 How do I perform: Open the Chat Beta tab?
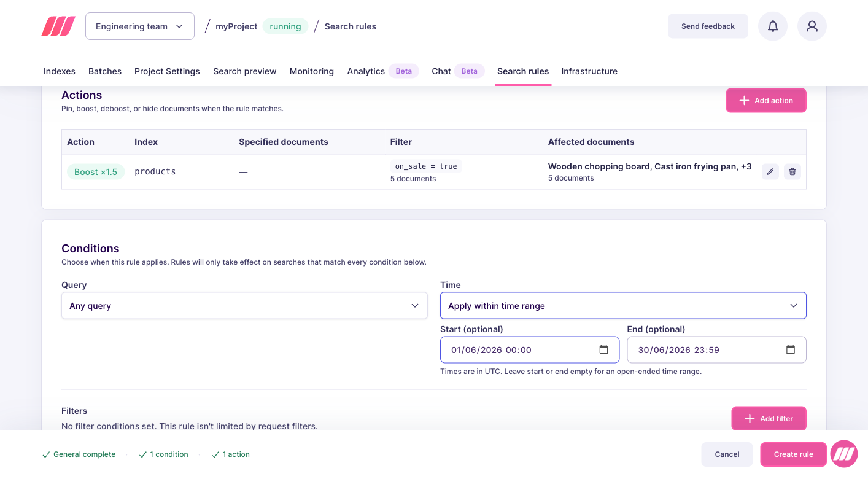(x=458, y=71)
